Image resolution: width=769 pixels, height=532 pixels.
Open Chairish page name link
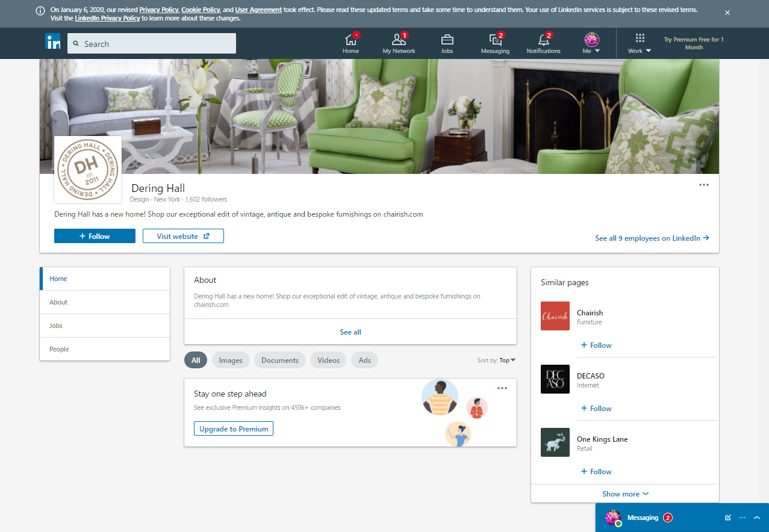(x=590, y=312)
